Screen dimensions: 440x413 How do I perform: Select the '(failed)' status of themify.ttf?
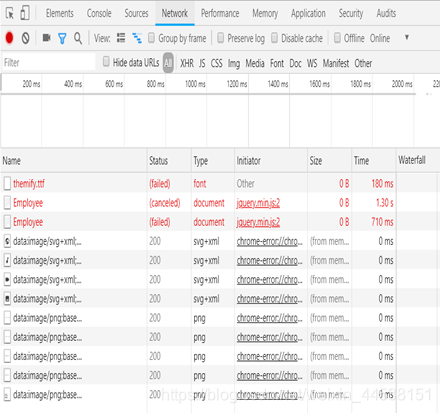click(x=160, y=184)
